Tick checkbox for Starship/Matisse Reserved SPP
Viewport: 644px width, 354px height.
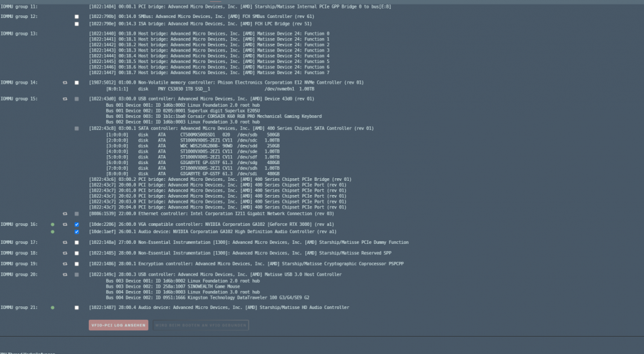pyautogui.click(x=77, y=254)
